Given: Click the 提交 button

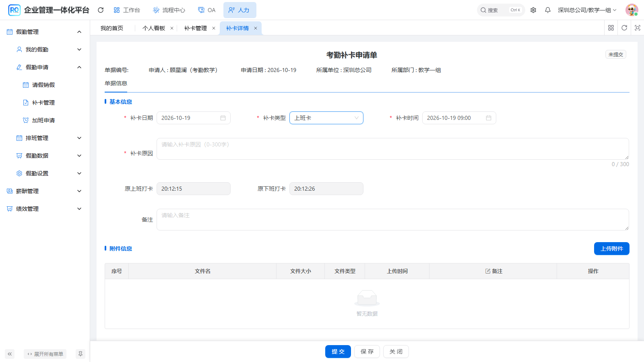Looking at the screenshot, I should pos(338,352).
